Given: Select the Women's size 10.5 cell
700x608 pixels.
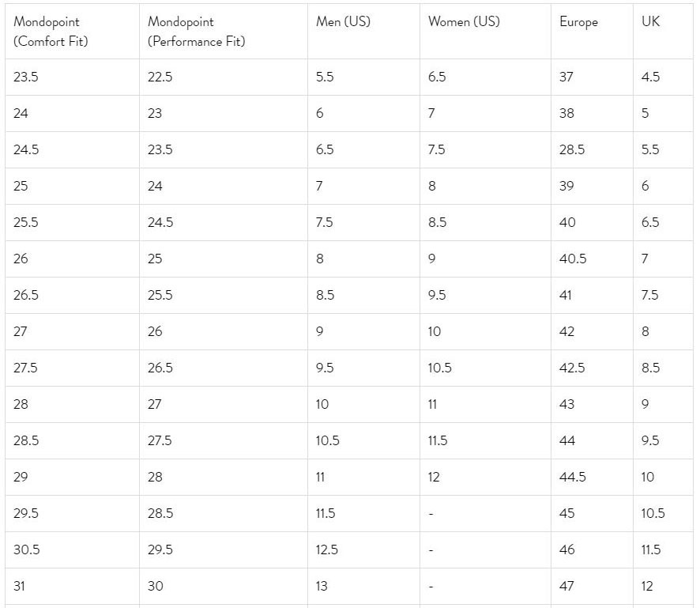Looking at the screenshot, I should click(x=485, y=368).
